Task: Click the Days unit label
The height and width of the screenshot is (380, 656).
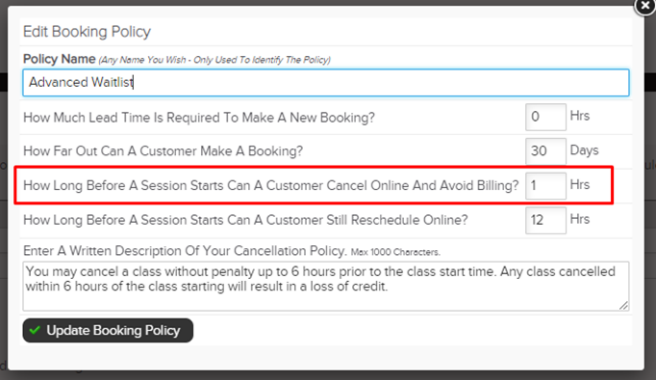Action: [x=584, y=150]
